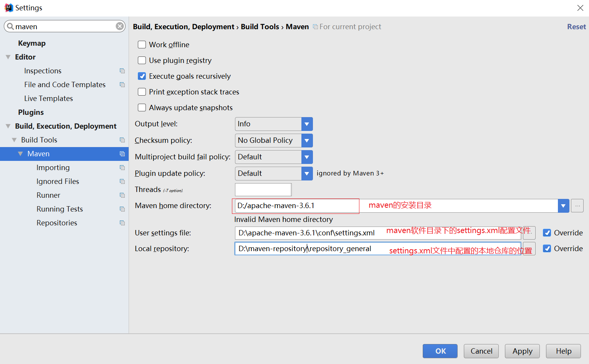The width and height of the screenshot is (589, 364).
Task: Close the Settings dialog window
Action: click(x=580, y=8)
